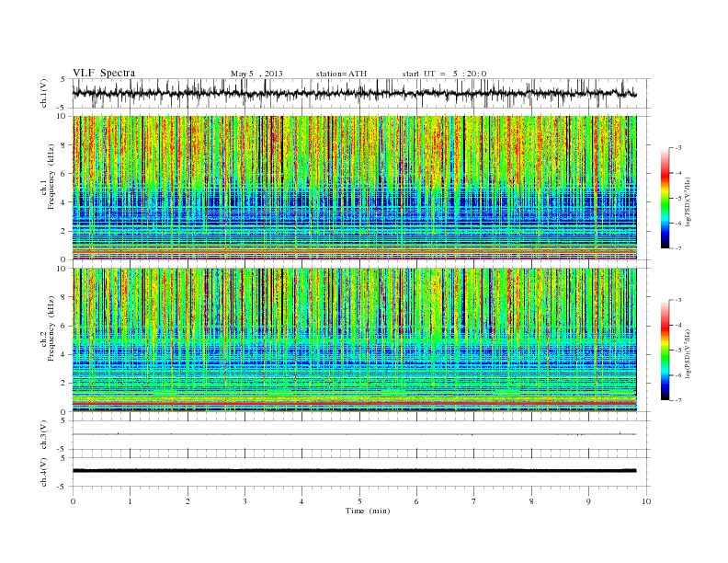Click the ch.2 spectrogram panel
728x563 pixels.
point(354,340)
